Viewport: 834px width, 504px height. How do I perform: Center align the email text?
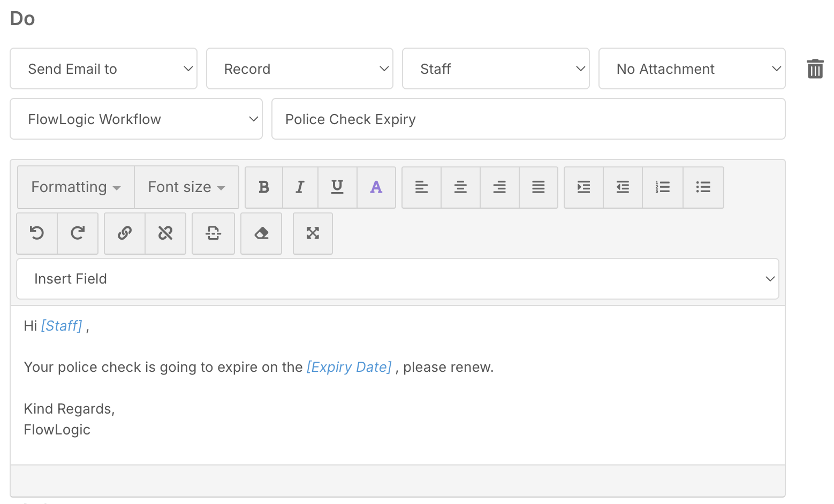[460, 187]
